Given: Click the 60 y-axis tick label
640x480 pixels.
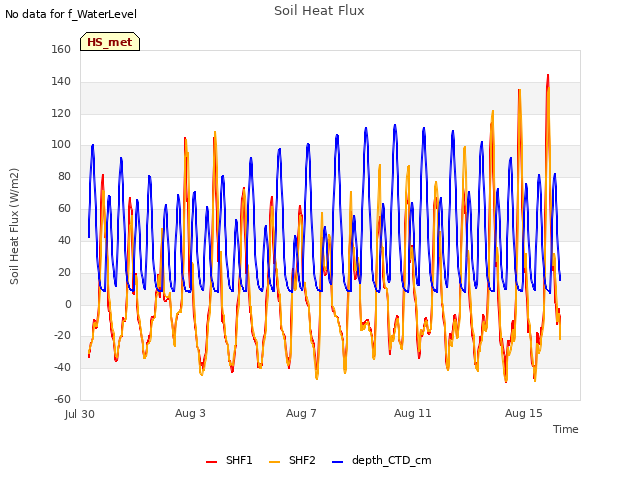Looking at the screenshot, I should point(64,208).
